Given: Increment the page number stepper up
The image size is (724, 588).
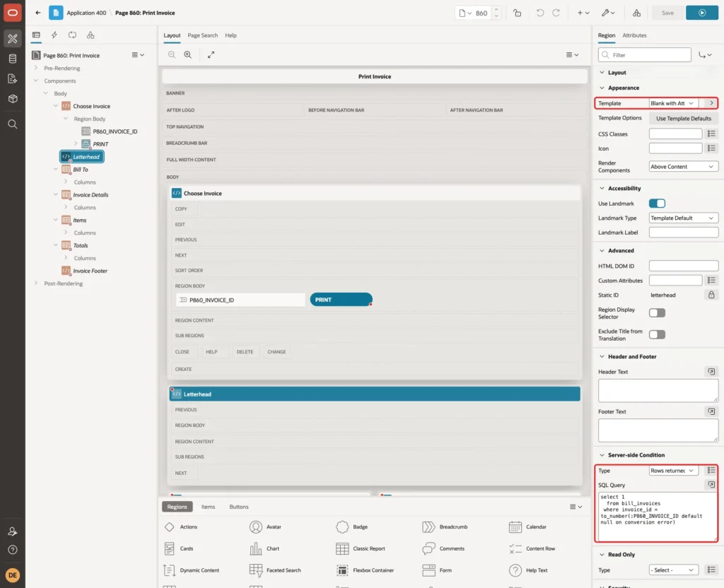Looking at the screenshot, I should click(496, 10).
